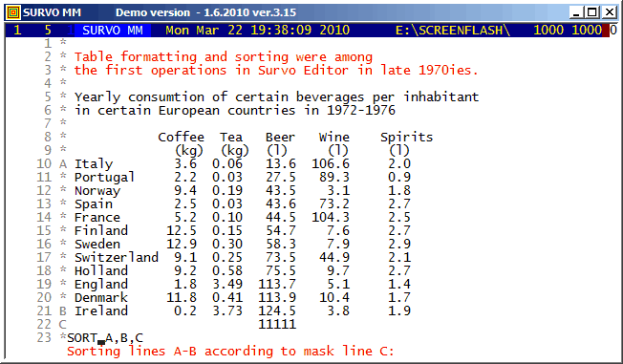The height and width of the screenshot is (364, 623).
Task: Click France's wine value 104.3
Action: point(331,218)
